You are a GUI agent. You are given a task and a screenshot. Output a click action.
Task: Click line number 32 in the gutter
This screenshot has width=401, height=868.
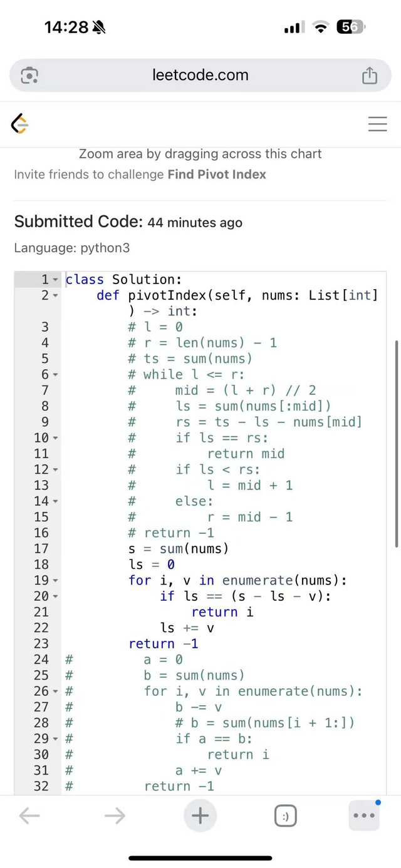(41, 786)
